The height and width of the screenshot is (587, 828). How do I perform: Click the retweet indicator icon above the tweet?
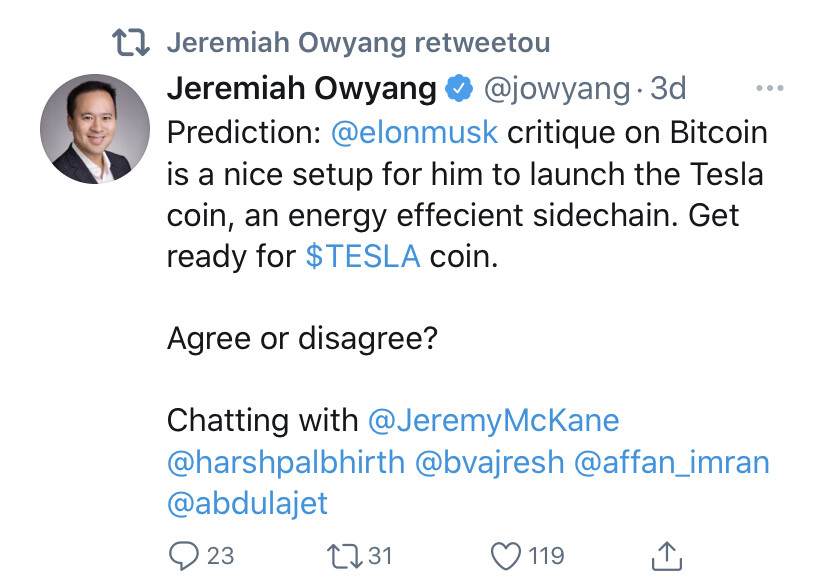click(x=131, y=43)
